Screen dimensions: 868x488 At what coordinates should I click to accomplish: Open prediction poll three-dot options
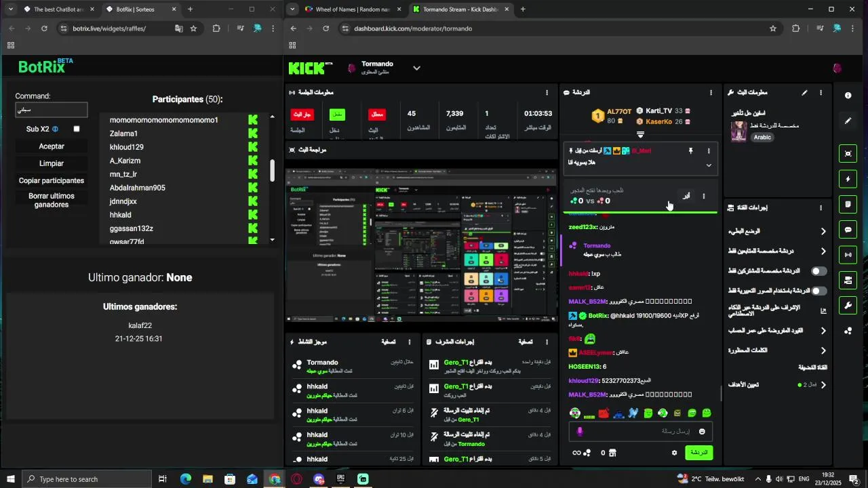[x=703, y=197]
